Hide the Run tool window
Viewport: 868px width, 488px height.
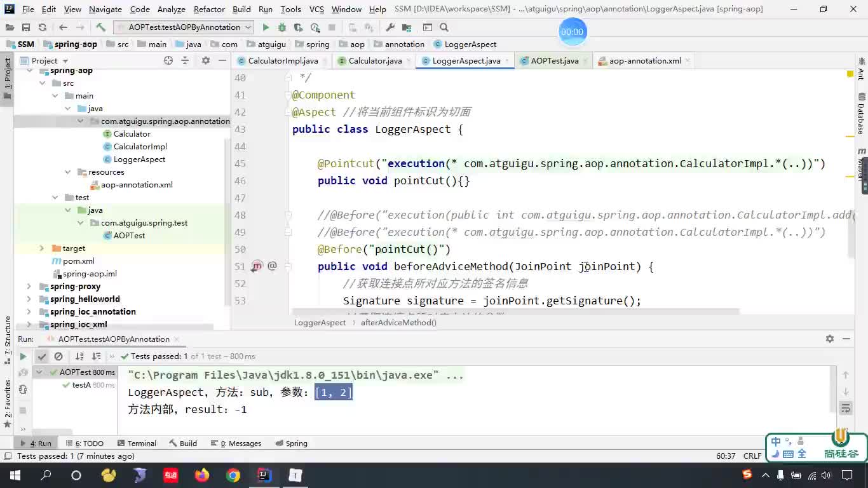click(x=846, y=339)
